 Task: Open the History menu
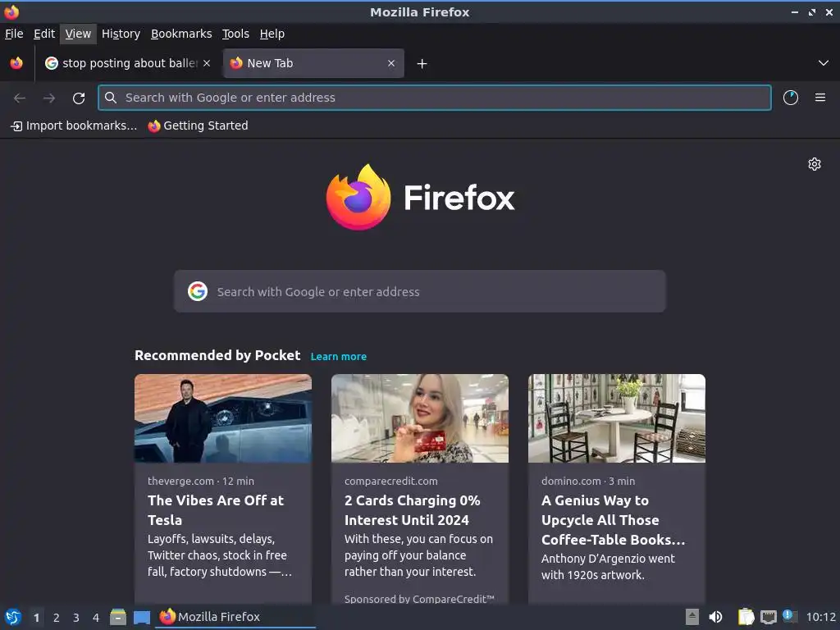pos(121,34)
